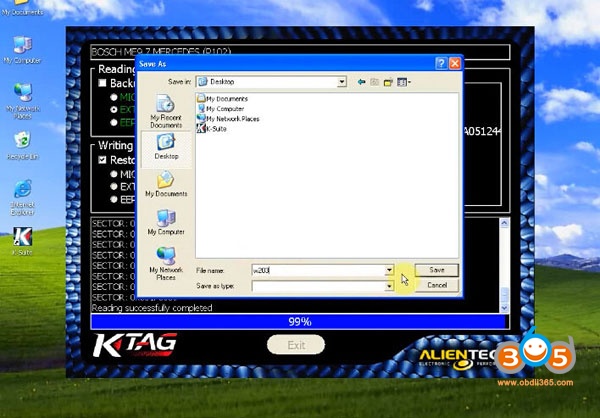
Task: Go to My Recent Documents in sidebar
Action: pos(166,111)
